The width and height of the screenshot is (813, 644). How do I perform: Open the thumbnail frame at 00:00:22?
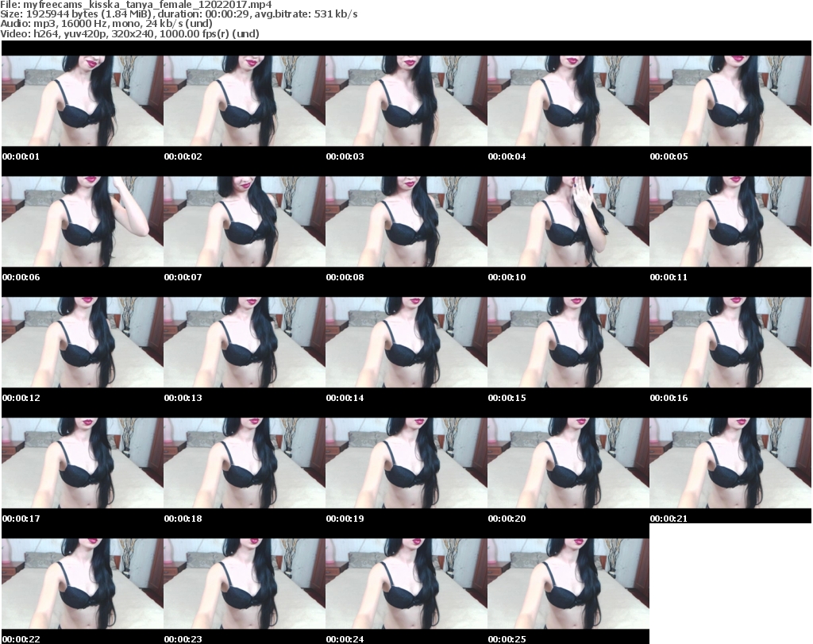83,584
